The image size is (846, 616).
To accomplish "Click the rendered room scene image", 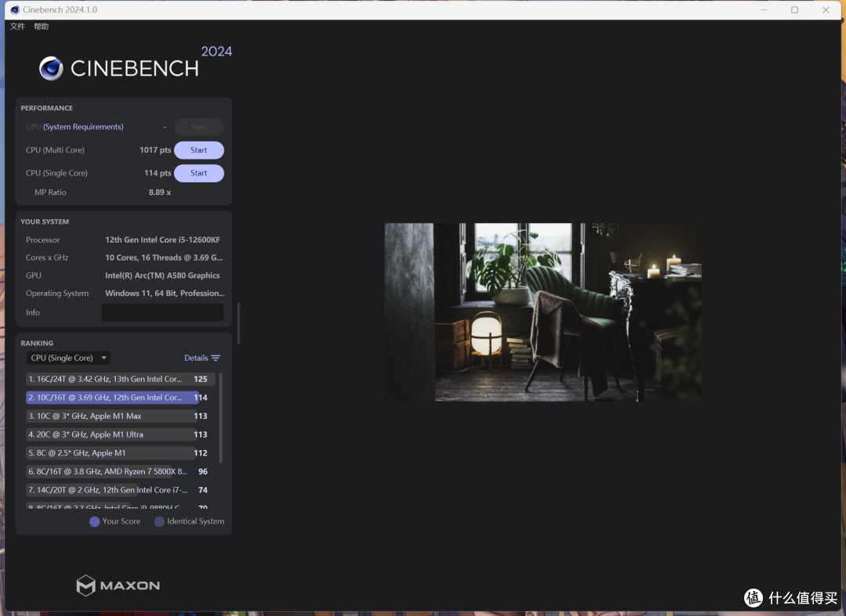I will (543, 312).
